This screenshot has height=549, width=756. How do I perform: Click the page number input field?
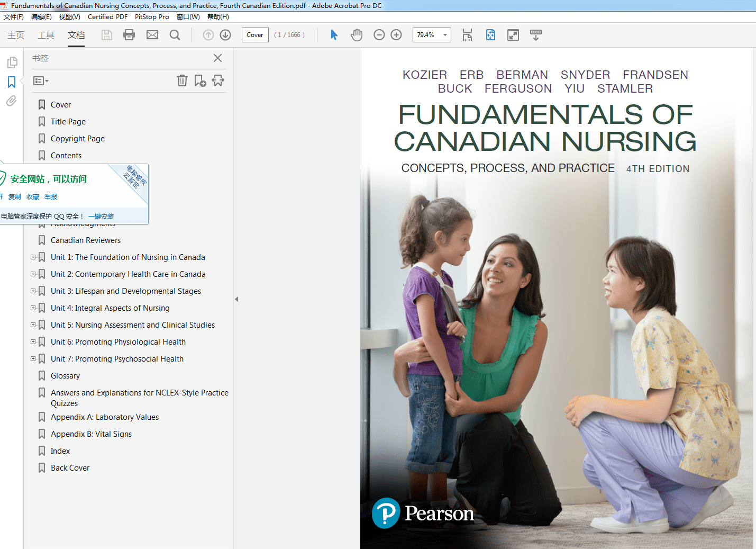point(255,35)
